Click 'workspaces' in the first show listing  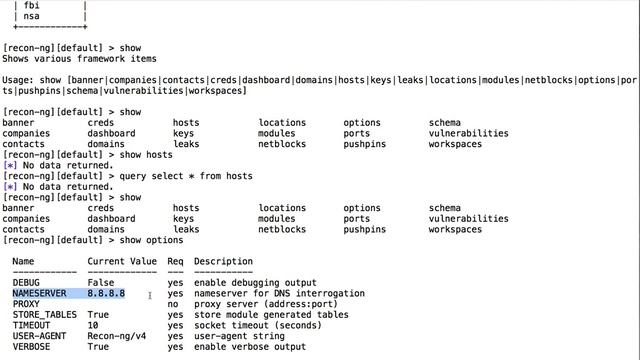(455, 144)
